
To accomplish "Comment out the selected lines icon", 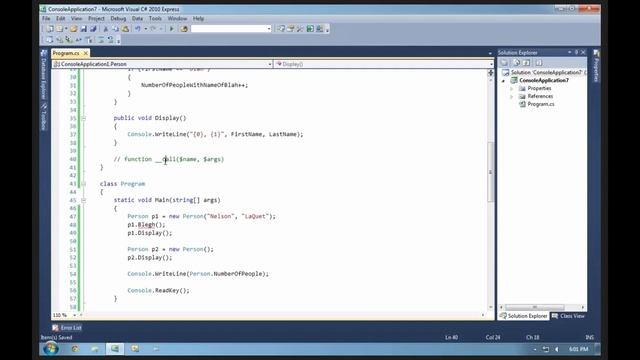I will (101, 40).
